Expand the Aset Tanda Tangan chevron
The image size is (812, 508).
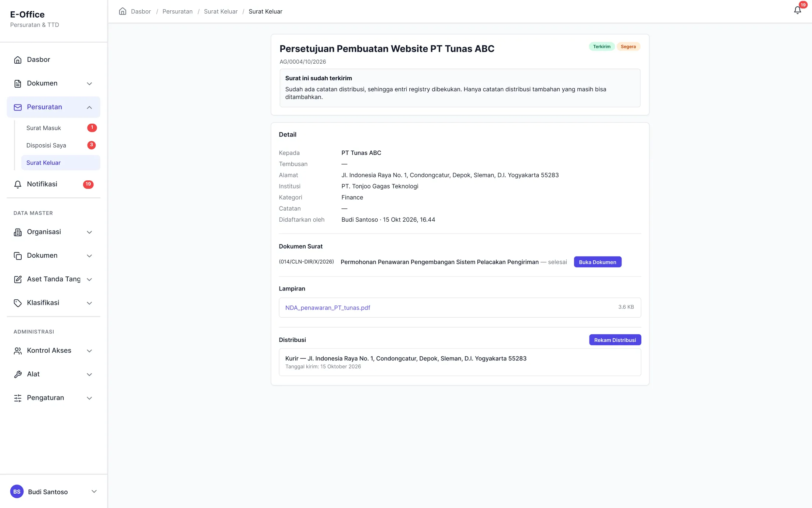pyautogui.click(x=89, y=279)
